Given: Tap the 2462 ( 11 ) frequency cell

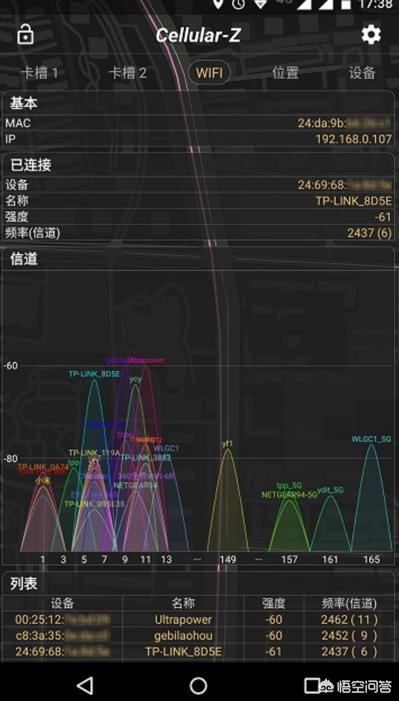Looking at the screenshot, I should (349, 620).
